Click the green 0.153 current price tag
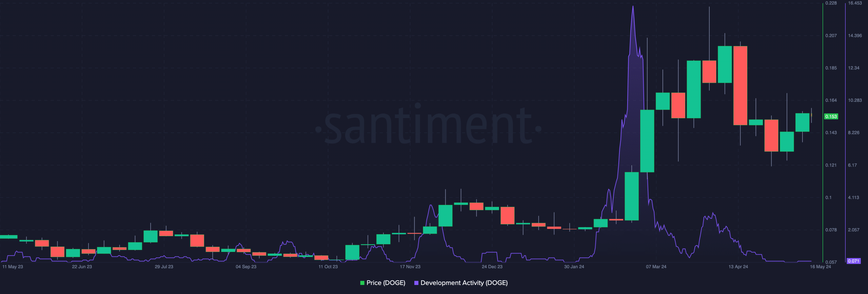 pyautogui.click(x=831, y=116)
